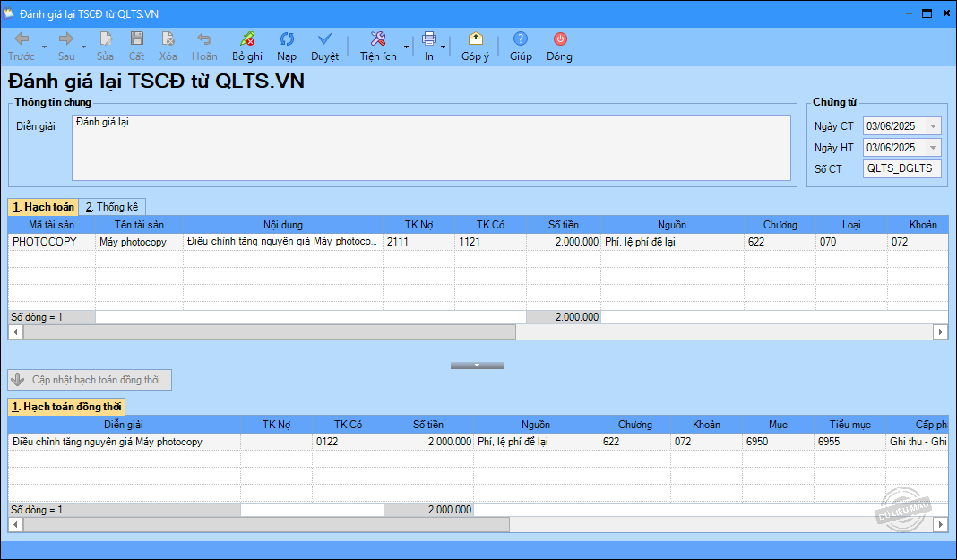Switch to the 1. Hạch toán tab

(x=43, y=207)
